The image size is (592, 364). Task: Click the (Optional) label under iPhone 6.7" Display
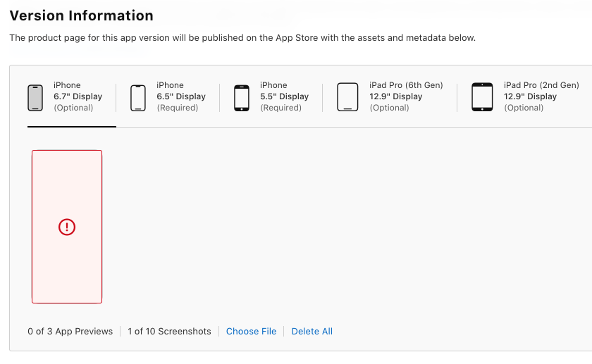73,108
